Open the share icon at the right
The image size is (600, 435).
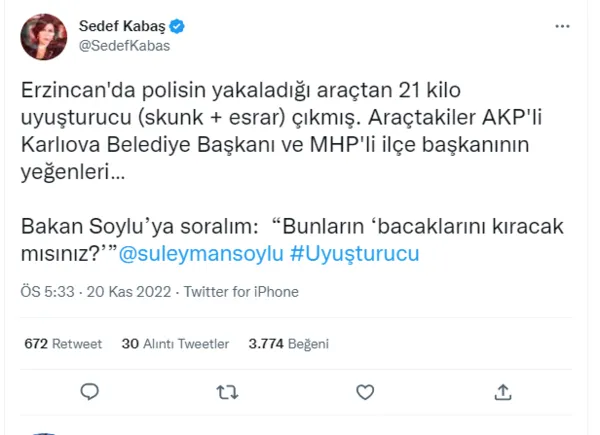point(504,391)
